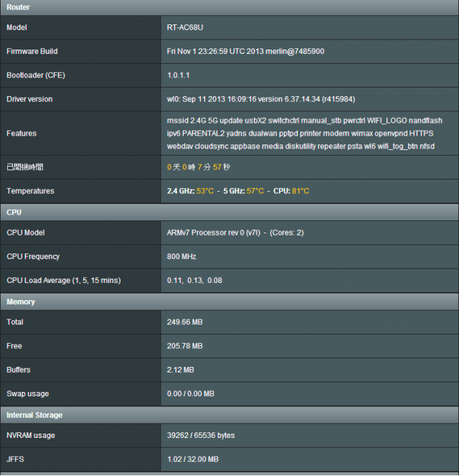
Task: Select the Model label
Action: pos(16,27)
